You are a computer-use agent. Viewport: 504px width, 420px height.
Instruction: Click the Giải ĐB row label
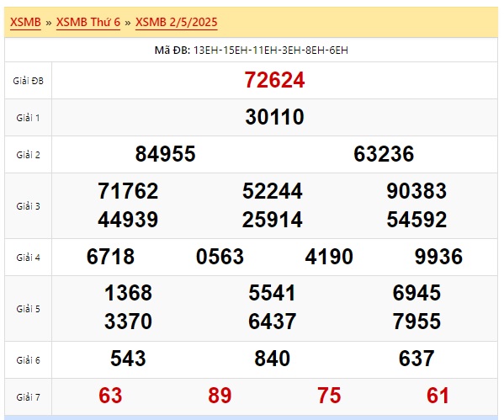(29, 81)
